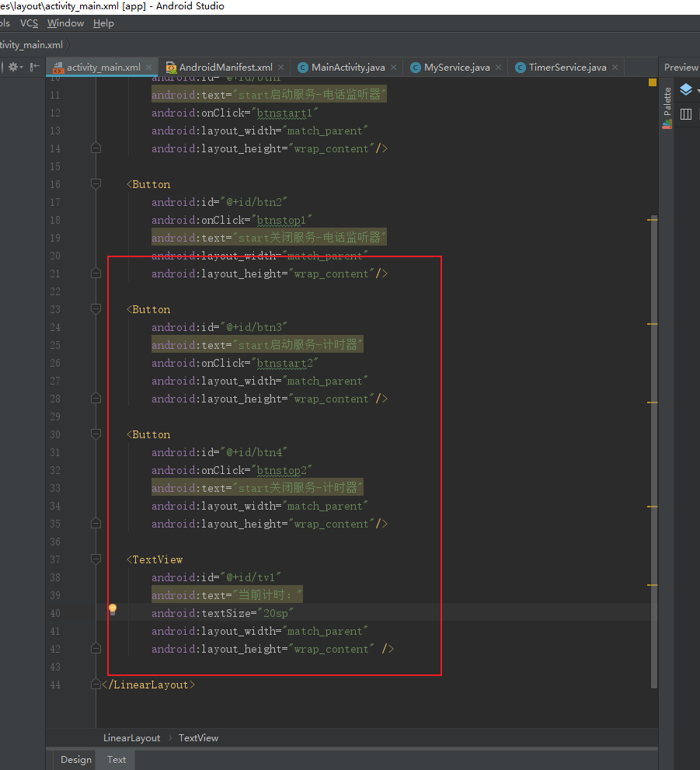Click the columns layout icon in Preview
Viewport: 700px width, 770px height.
click(685, 114)
